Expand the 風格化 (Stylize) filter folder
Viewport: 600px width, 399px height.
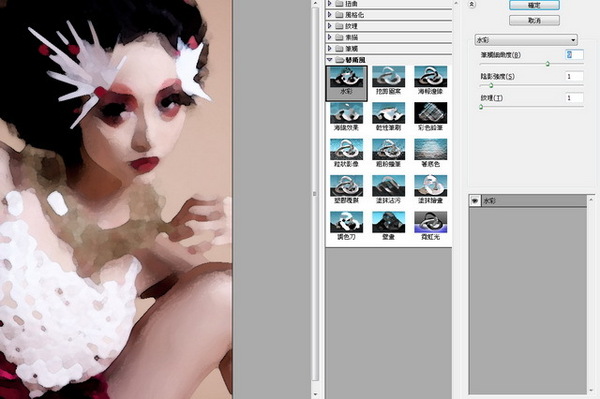click(x=329, y=15)
